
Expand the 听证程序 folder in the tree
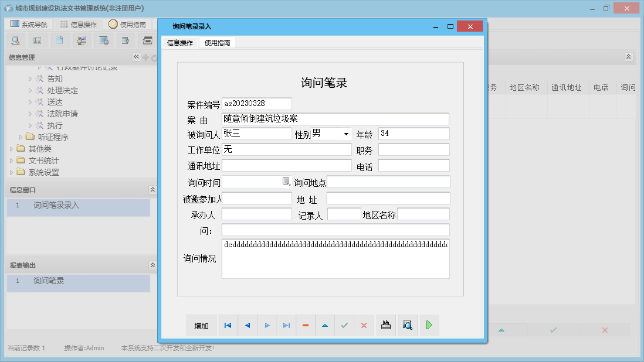19,136
